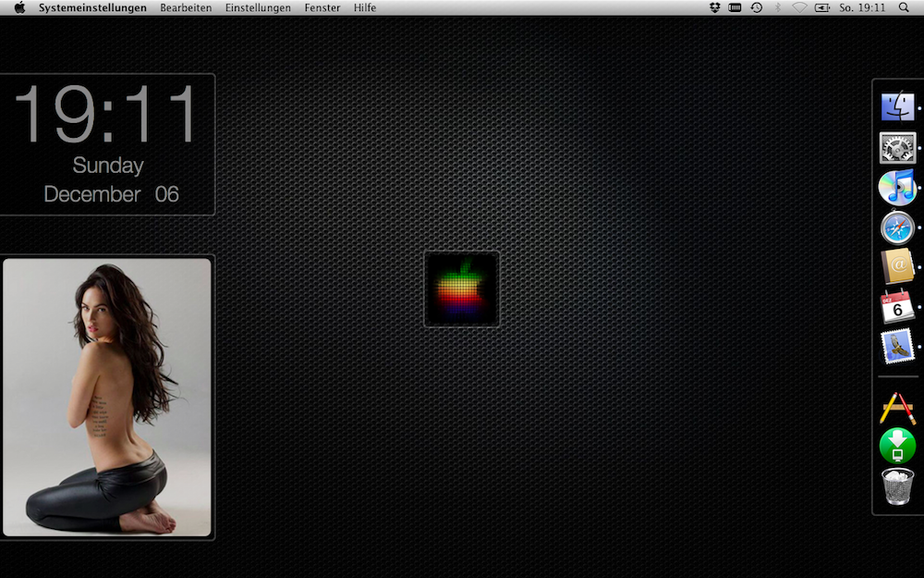Open the Applications folder stack in dock
This screenshot has height=578, width=924.
coord(897,407)
